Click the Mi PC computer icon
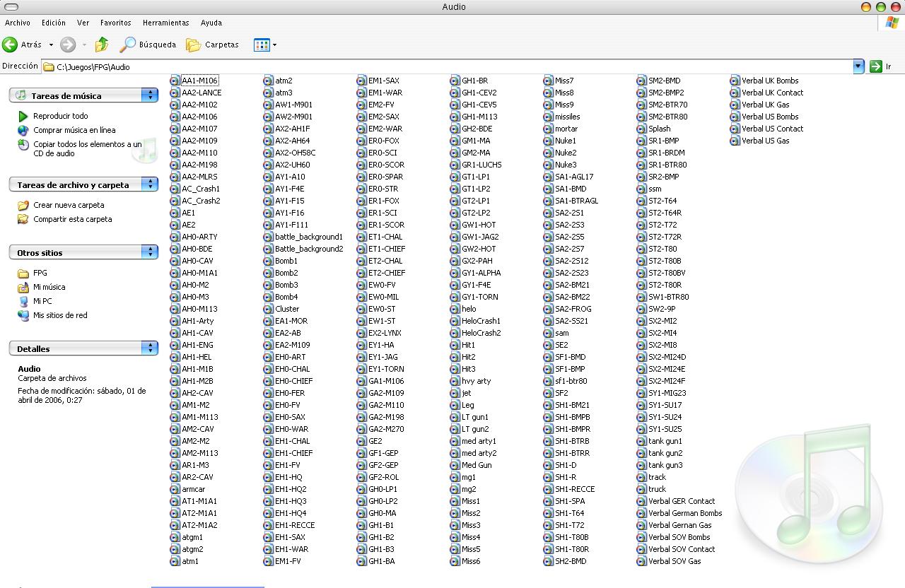 tap(23, 301)
